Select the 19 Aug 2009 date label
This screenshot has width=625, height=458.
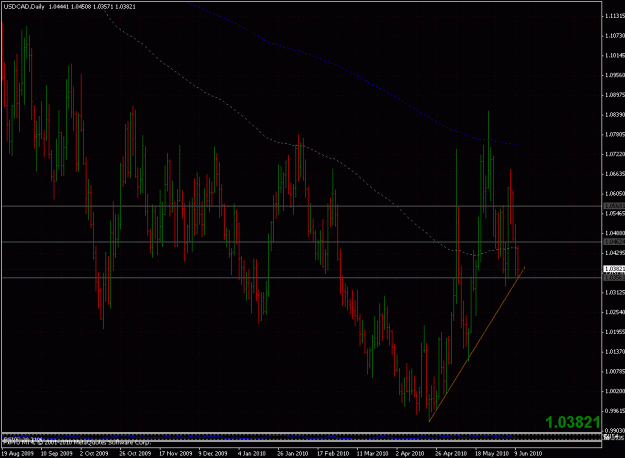18,453
